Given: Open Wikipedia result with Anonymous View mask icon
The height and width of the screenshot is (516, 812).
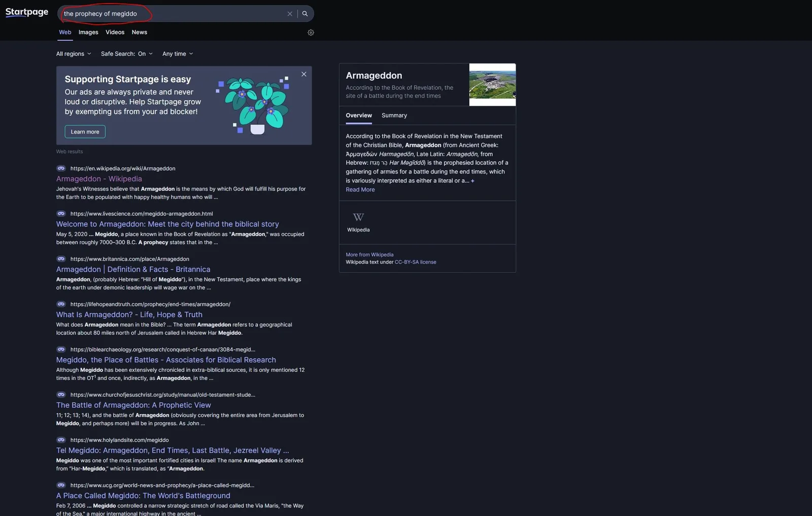Looking at the screenshot, I should coord(61,168).
